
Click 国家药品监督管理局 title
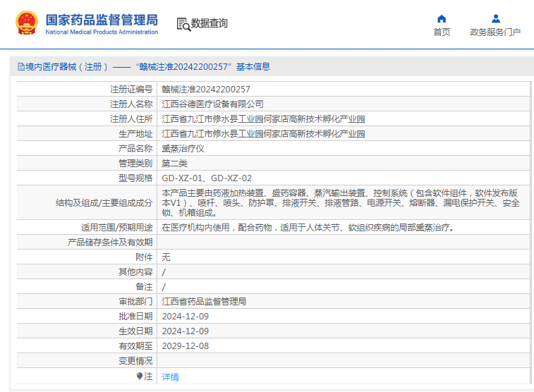point(102,20)
